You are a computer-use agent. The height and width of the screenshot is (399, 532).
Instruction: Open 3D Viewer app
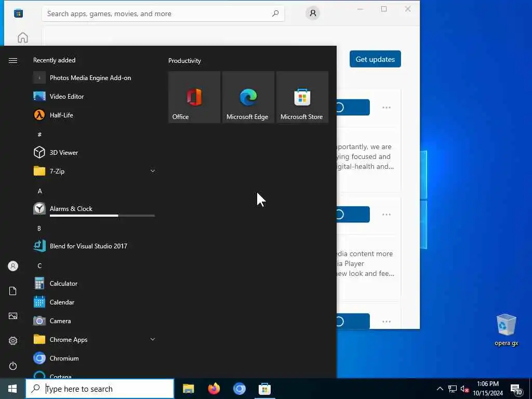click(94, 153)
